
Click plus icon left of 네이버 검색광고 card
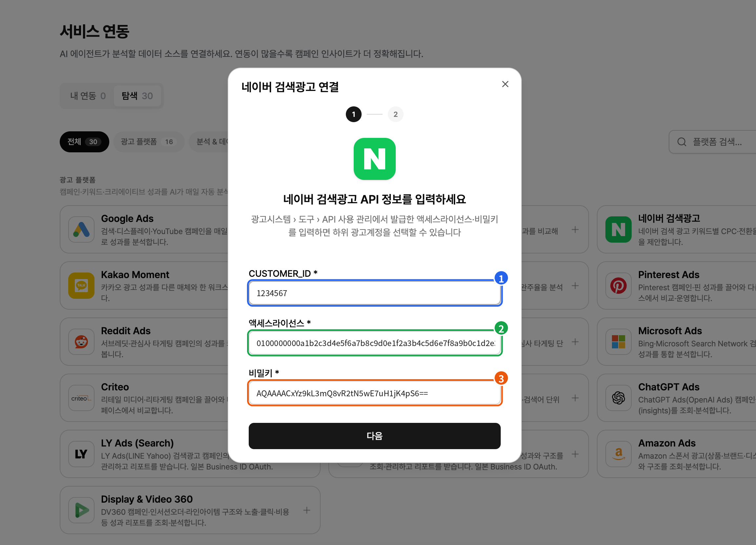pos(575,229)
